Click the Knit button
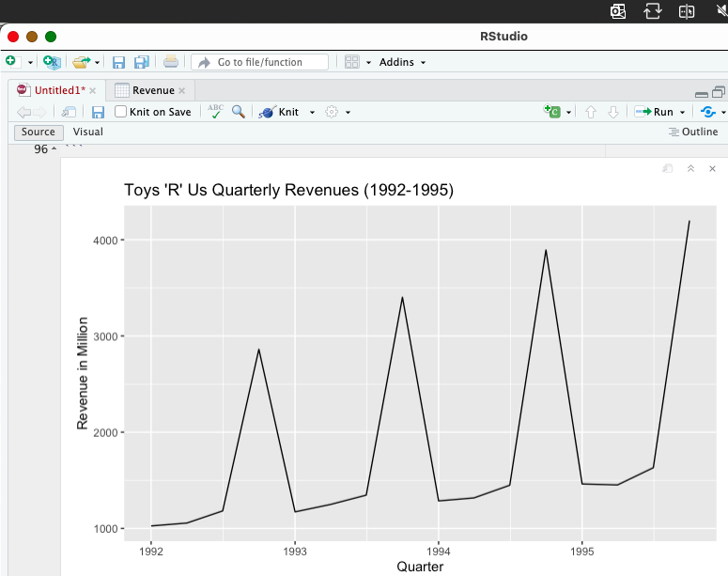Screen dimensions: 728x576 (279, 112)
